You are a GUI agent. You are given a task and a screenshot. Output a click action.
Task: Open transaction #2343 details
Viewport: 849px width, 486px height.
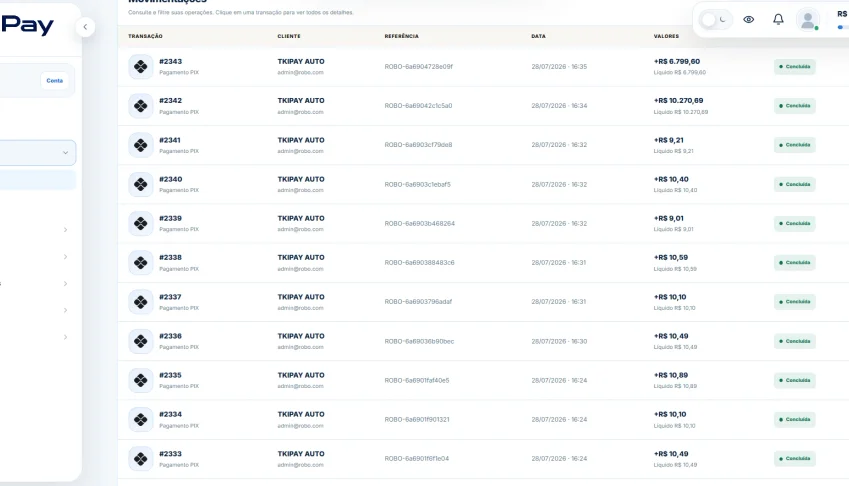[170, 62]
